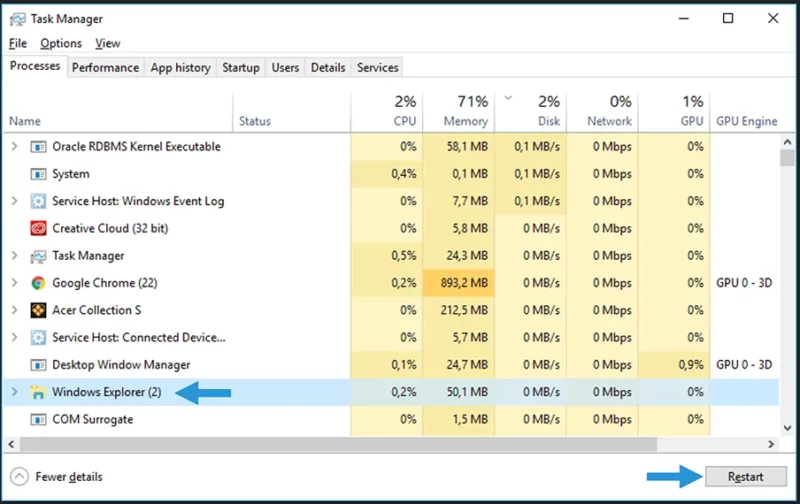Sort processes by GPU column
The height and width of the screenshot is (504, 800).
pyautogui.click(x=674, y=112)
